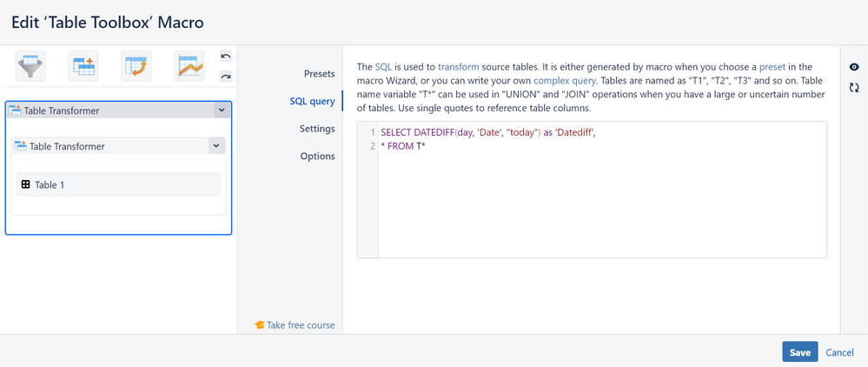The height and width of the screenshot is (367, 868).
Task: Add a Table Transformer macro from the toolbar
Action: click(x=83, y=65)
